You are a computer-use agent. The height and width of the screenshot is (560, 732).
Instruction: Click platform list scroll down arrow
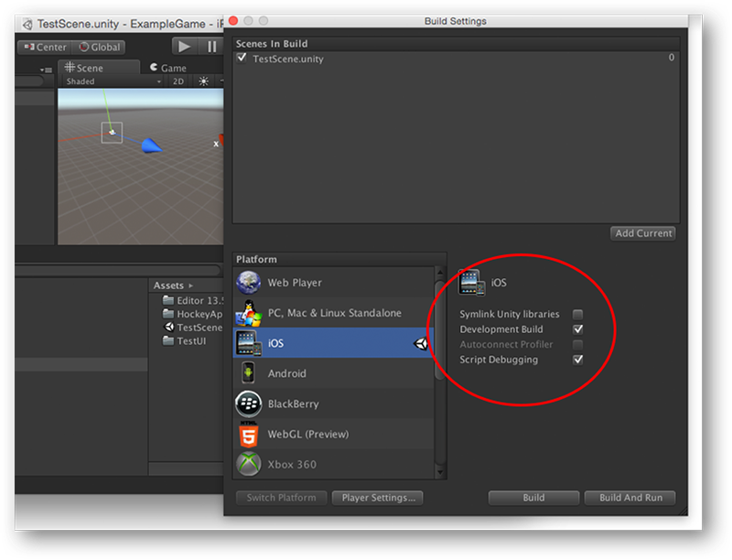[440, 472]
